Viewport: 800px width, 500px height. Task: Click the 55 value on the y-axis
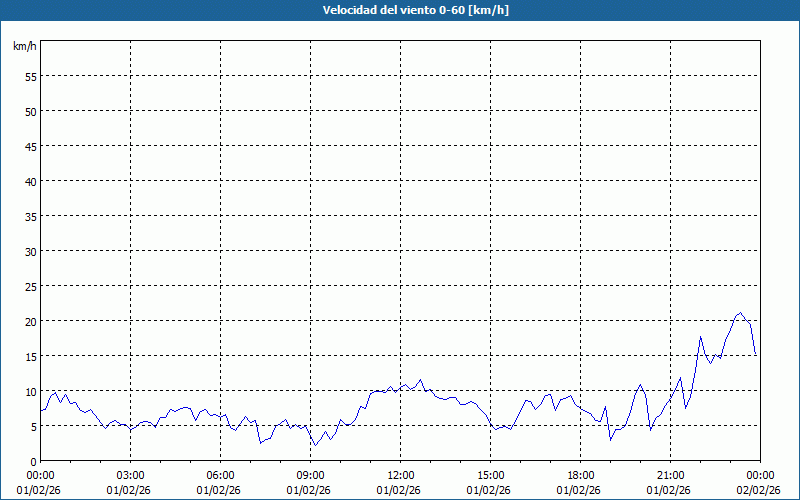click(31, 77)
